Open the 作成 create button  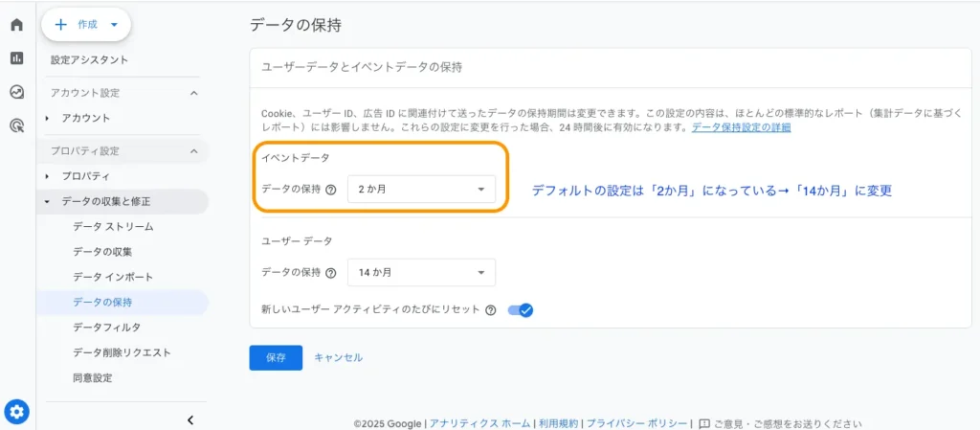coord(86,25)
